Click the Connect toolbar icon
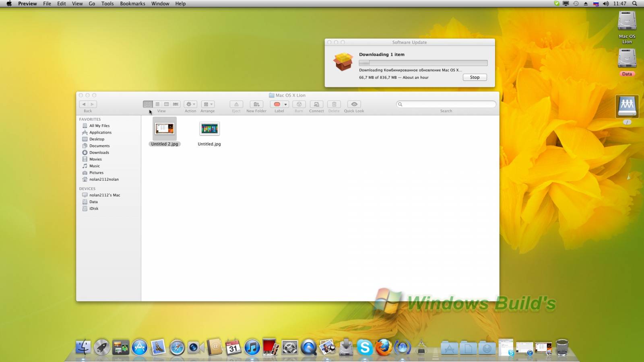Screen dimensions: 644x362 [316, 104]
